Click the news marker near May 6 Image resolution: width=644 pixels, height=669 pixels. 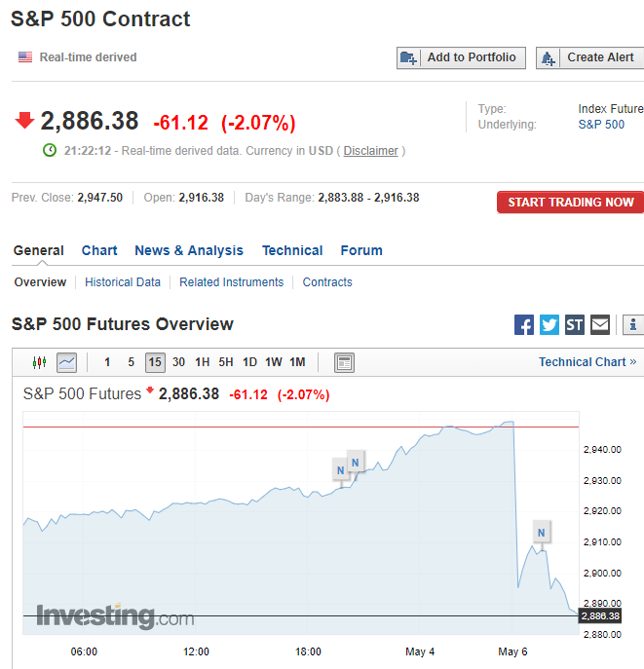pyautogui.click(x=541, y=532)
